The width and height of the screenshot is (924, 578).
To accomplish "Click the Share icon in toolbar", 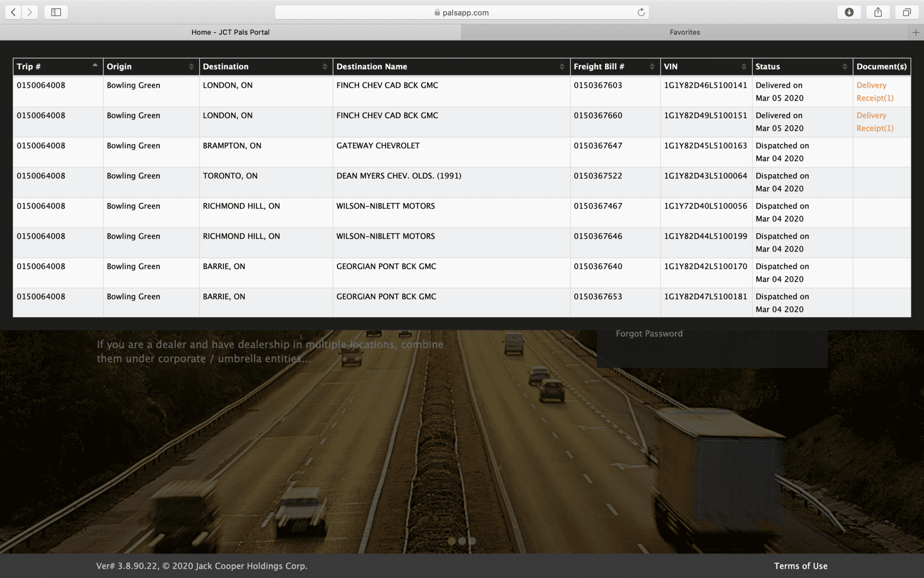I will coord(878,12).
